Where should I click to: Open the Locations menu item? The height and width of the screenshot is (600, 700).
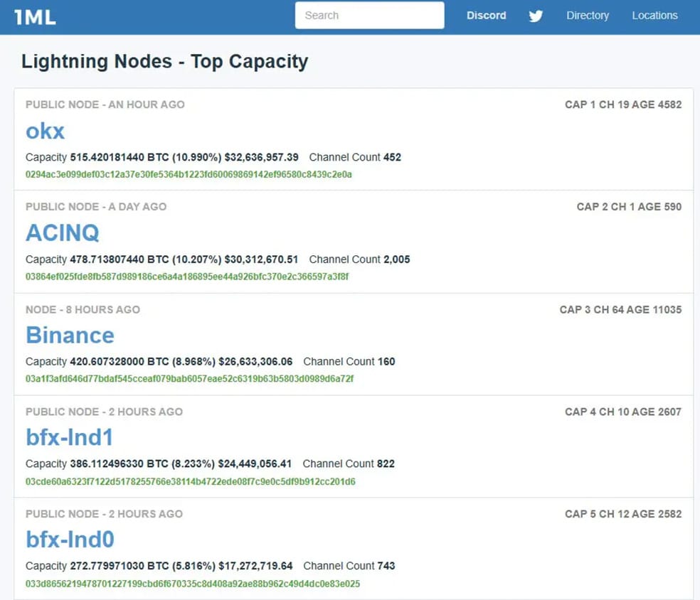point(654,16)
